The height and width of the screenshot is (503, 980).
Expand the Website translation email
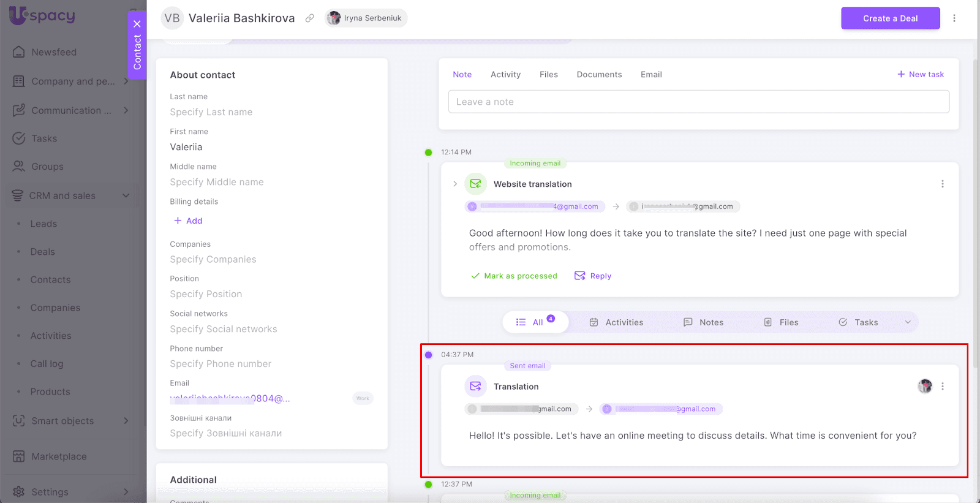point(455,184)
